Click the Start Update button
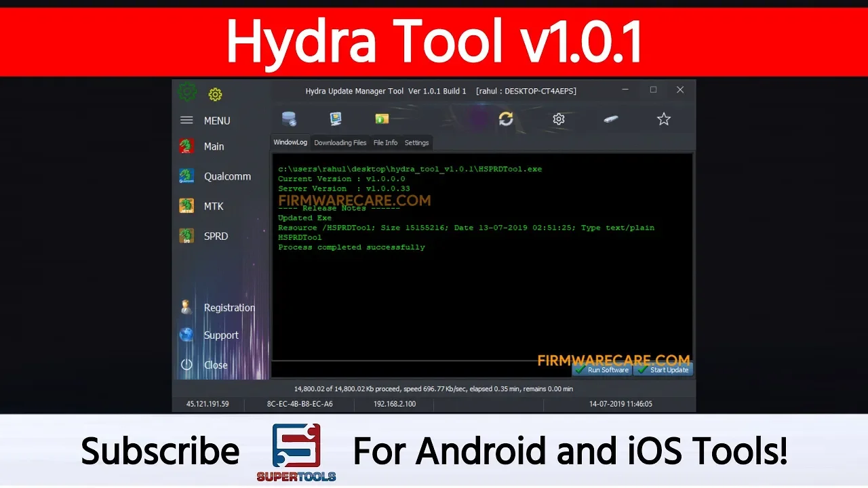Screen dimensions: 868x488 pos(663,369)
